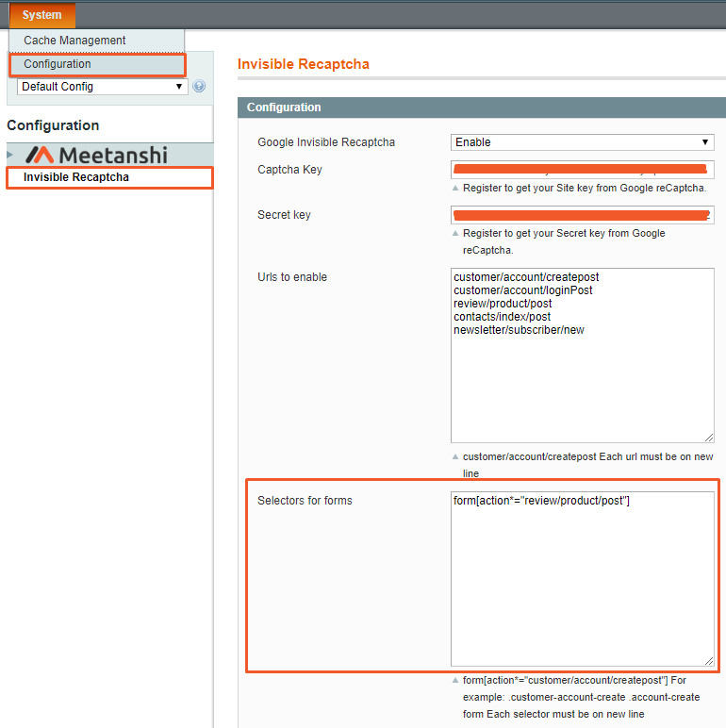Click the Invisible Recaptcha page heading
Screen dimensions: 726x728
[x=303, y=64]
